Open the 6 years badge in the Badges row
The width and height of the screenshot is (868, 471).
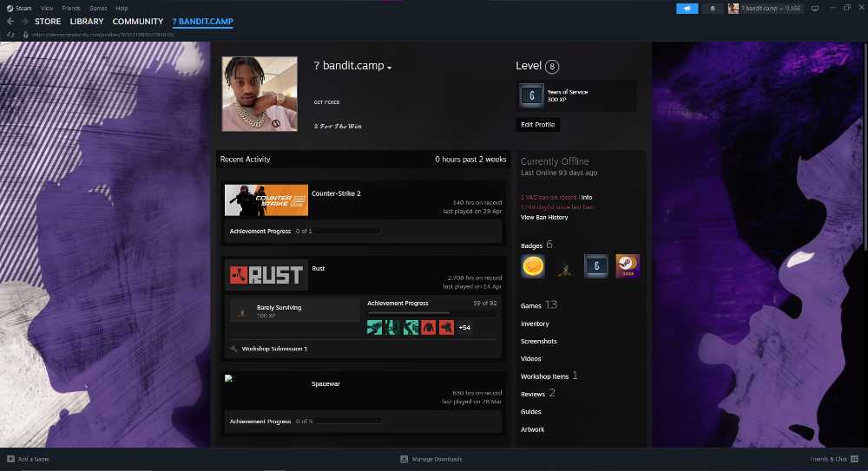pos(596,266)
